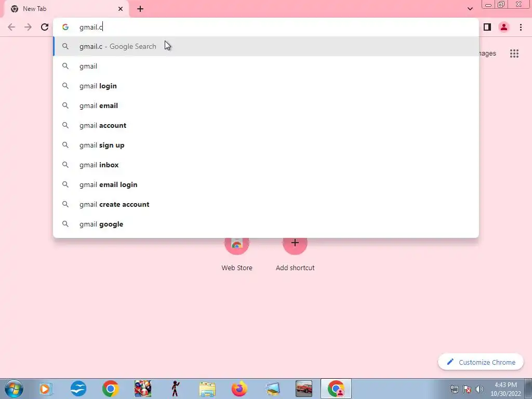Open Google Chrome pinned taskbar icon
This screenshot has width=532, height=399.
pyautogui.click(x=110, y=389)
